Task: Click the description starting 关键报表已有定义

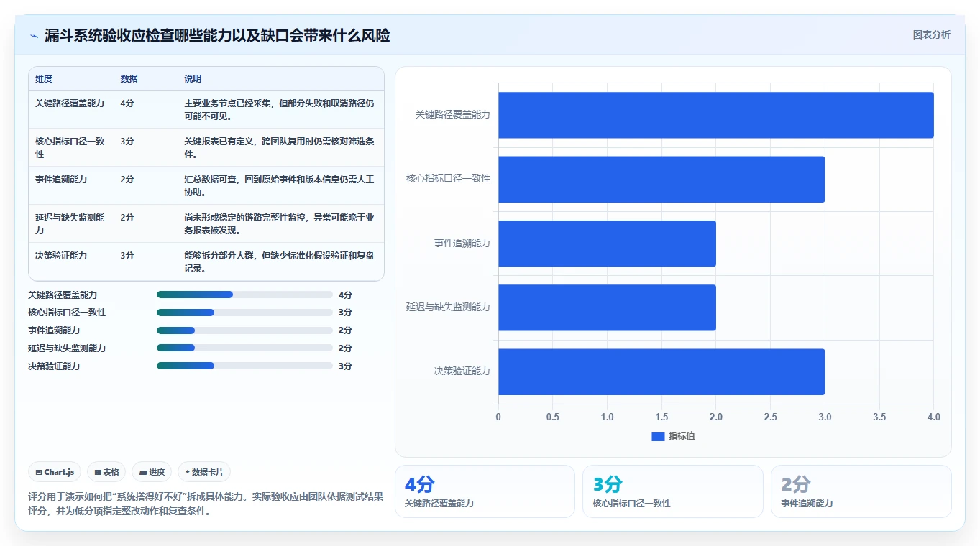Action: pos(279,147)
